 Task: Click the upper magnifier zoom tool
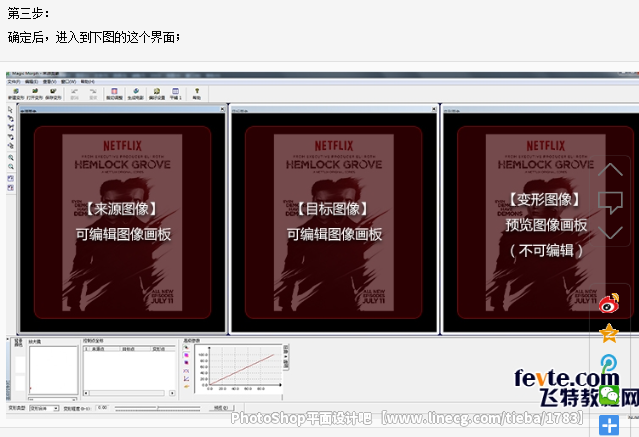tap(11, 158)
